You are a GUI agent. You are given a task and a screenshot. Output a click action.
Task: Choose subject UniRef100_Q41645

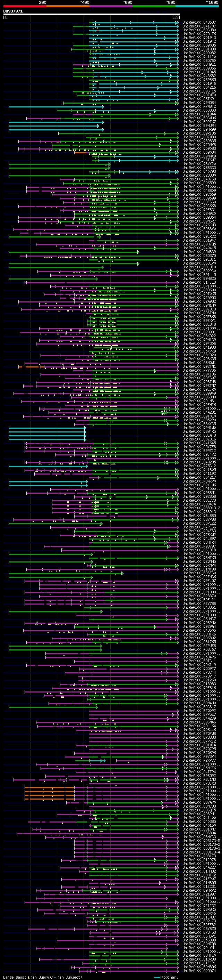click(x=199, y=443)
